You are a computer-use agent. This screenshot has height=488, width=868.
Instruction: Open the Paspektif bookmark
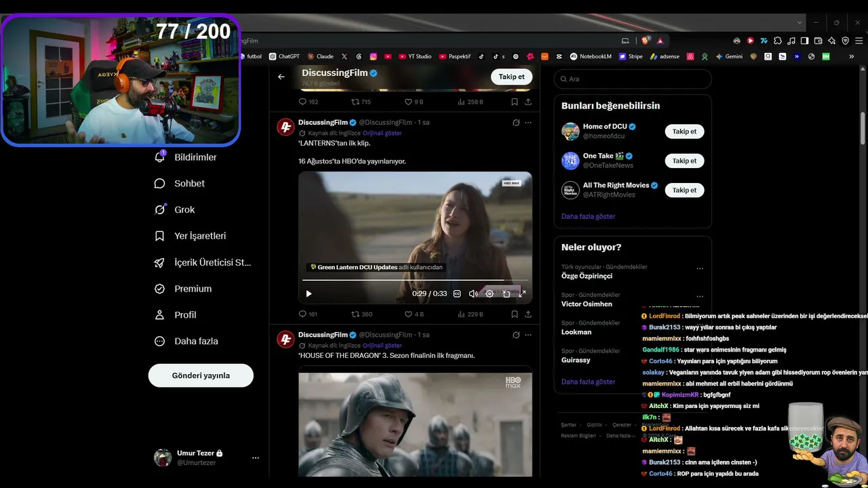click(x=455, y=56)
